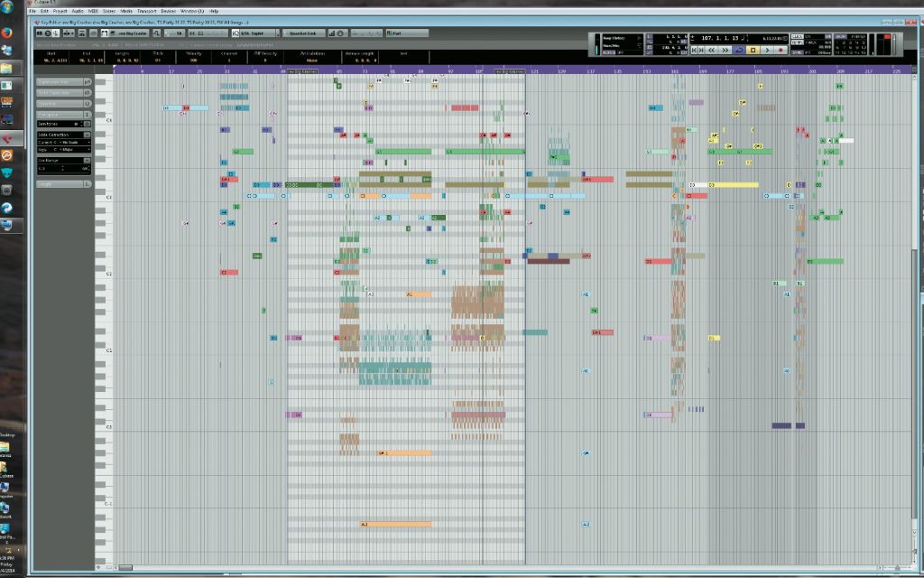
Task: Click the Pitch value in info line
Action: click(157, 61)
